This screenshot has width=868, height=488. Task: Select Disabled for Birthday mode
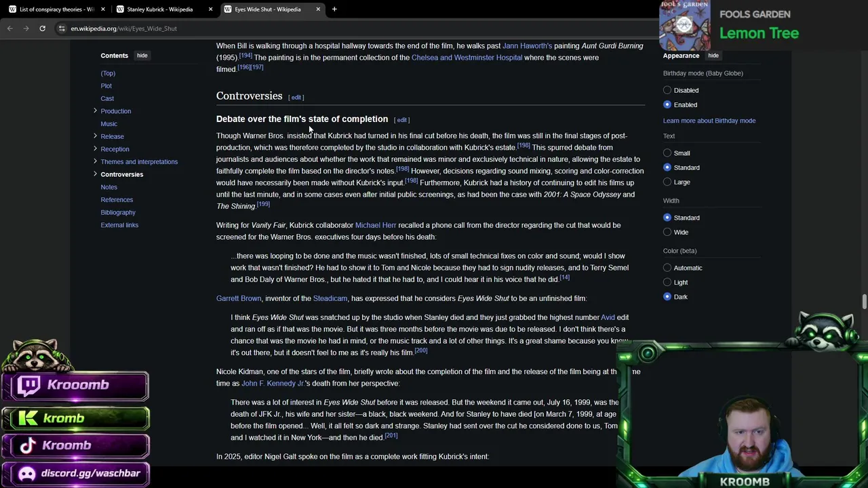pyautogui.click(x=667, y=90)
